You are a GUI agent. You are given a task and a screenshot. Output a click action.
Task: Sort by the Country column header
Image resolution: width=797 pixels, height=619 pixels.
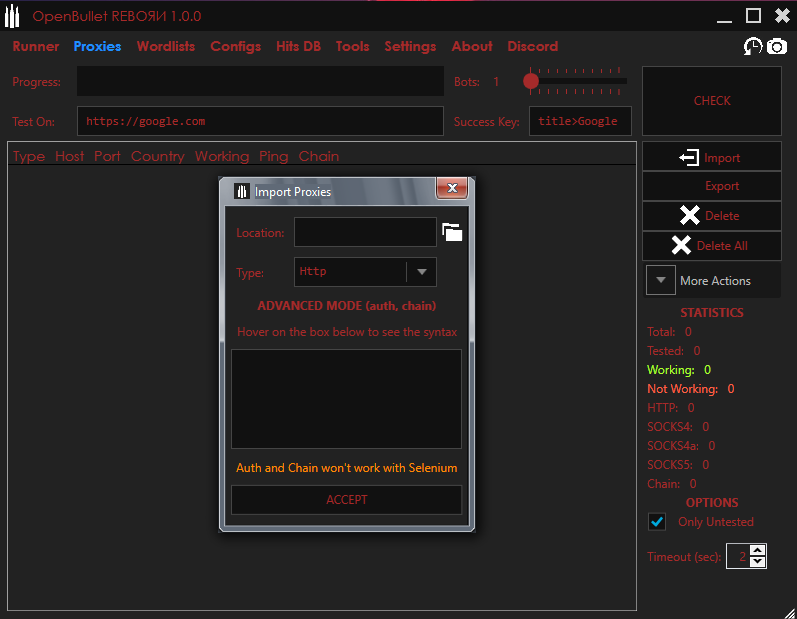point(158,156)
